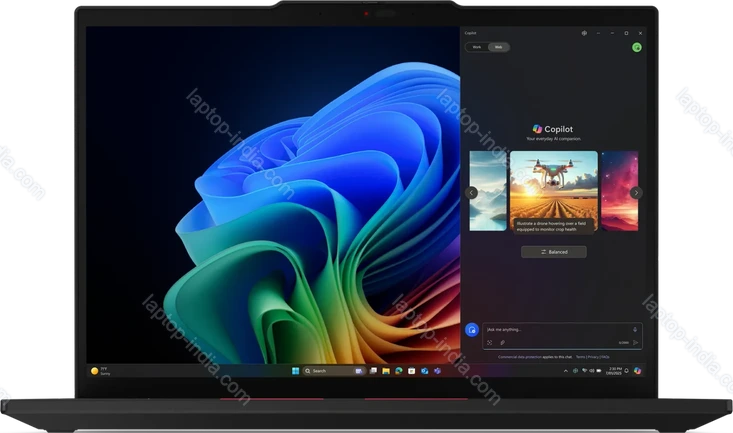The image size is (733, 433).
Task: Click the attach image icon in chat box
Action: (502, 342)
